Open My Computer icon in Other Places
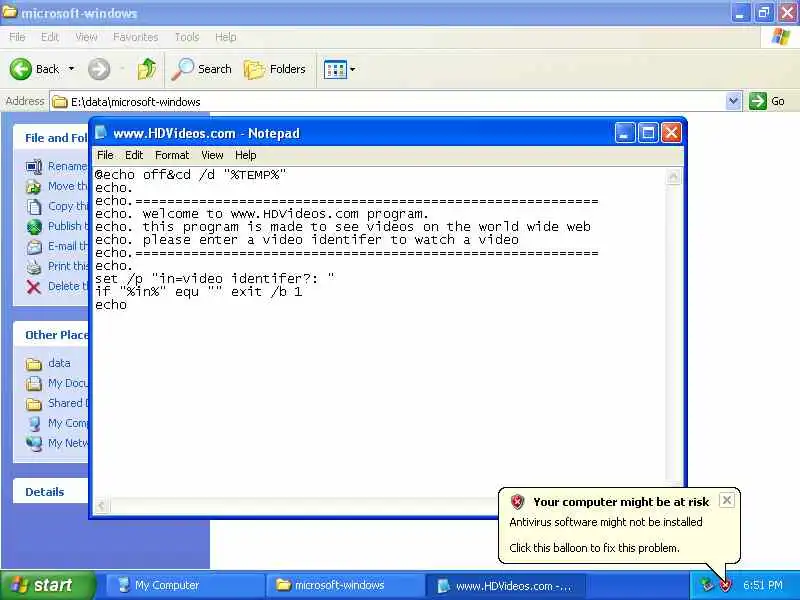This screenshot has height=600, width=800. [x=34, y=423]
